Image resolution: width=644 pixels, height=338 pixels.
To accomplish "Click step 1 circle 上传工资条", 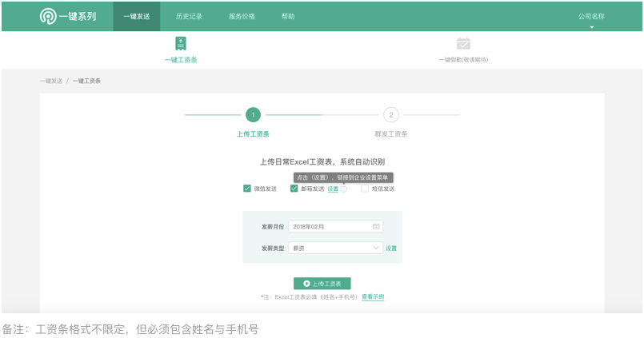I will pyautogui.click(x=253, y=115).
